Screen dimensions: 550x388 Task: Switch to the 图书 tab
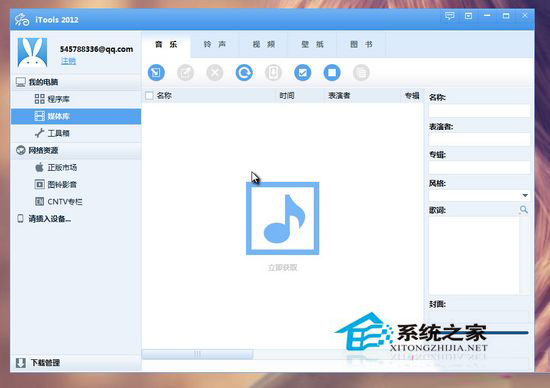(x=361, y=45)
